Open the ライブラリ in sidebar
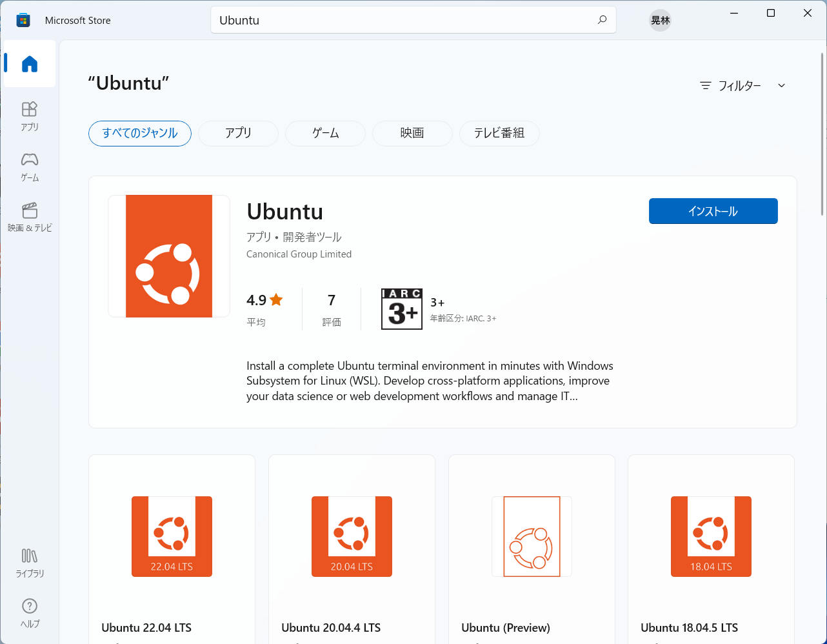This screenshot has height=644, width=827. click(x=30, y=563)
